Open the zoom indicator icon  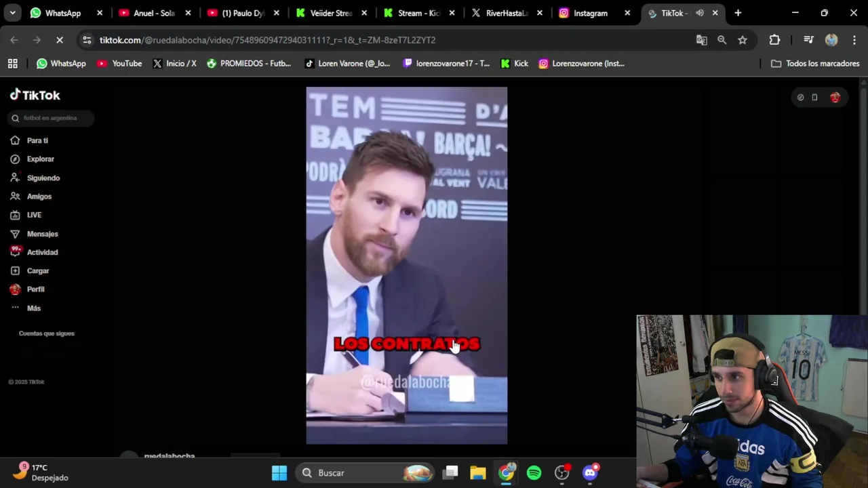pyautogui.click(x=722, y=40)
